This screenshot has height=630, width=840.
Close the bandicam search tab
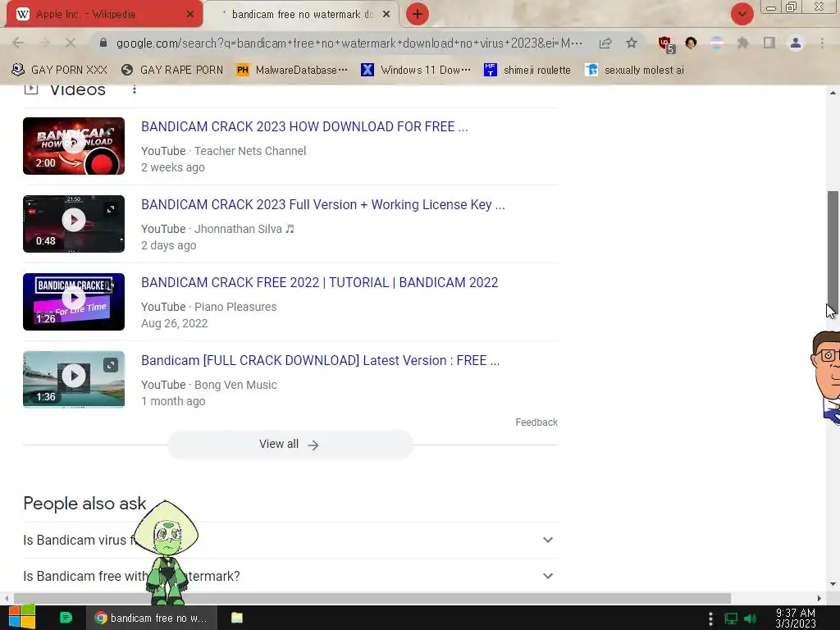tap(386, 15)
